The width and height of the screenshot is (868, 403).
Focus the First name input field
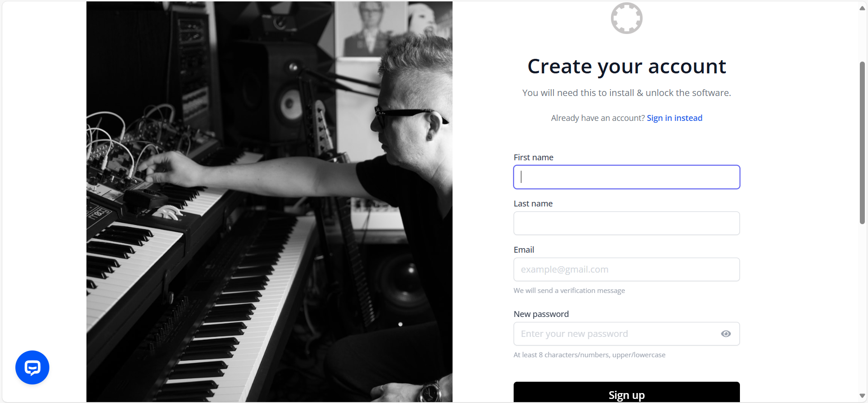pyautogui.click(x=626, y=177)
